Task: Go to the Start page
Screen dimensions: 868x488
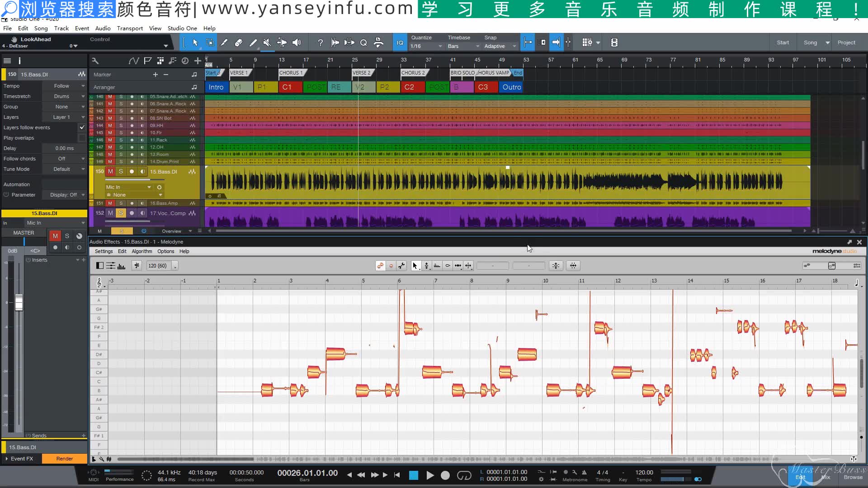Action: coord(783,42)
